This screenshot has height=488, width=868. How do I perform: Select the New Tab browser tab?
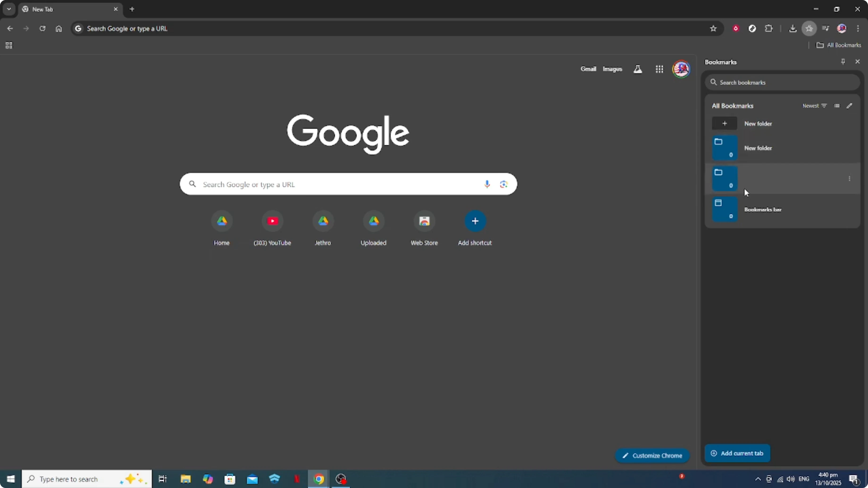pos(70,9)
